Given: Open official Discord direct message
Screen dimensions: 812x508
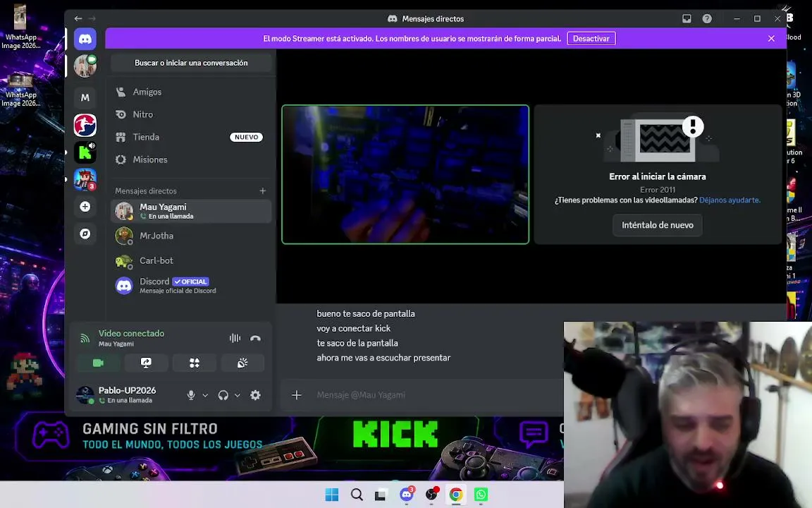Looking at the screenshot, I should pos(191,286).
